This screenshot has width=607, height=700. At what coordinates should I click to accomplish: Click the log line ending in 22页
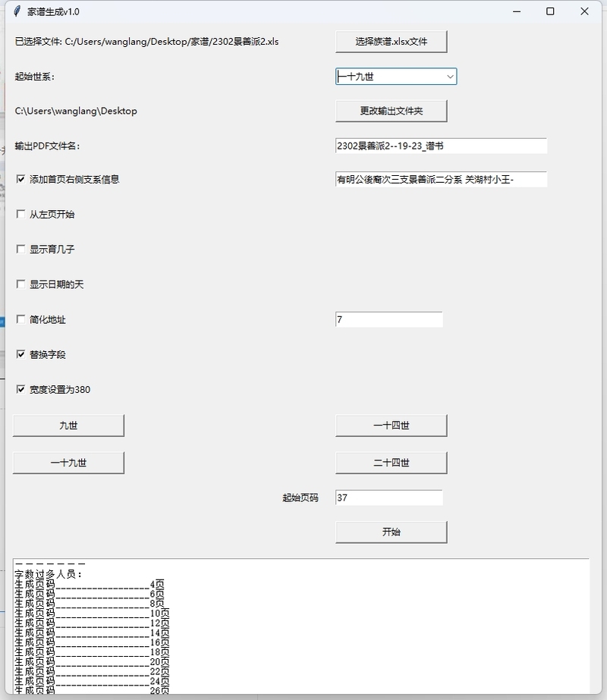click(92, 672)
